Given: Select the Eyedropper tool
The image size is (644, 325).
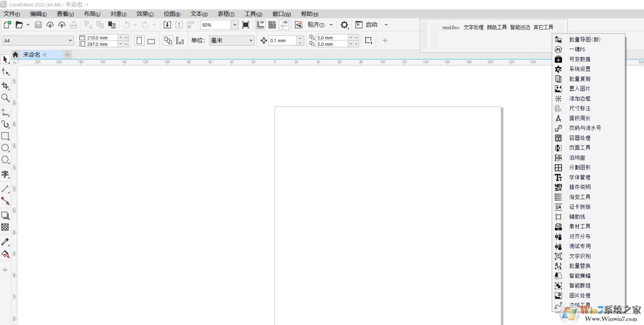Looking at the screenshot, I should [5, 242].
